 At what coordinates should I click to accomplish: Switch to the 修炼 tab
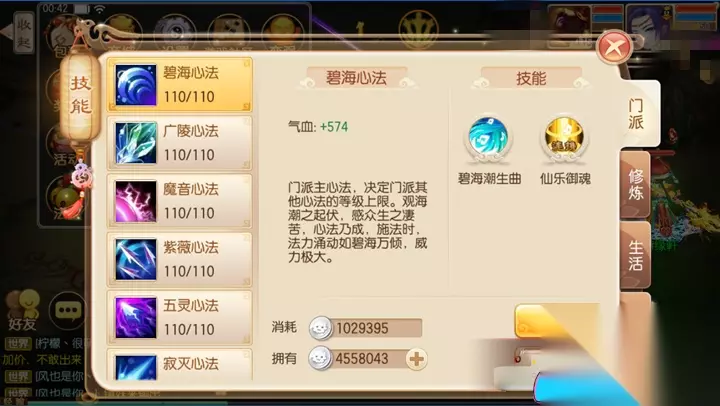[x=636, y=185]
